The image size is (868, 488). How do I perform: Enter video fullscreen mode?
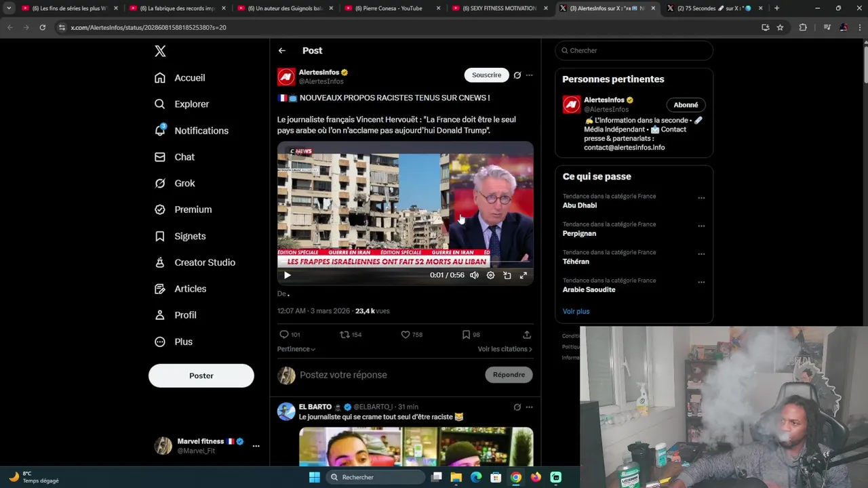click(x=524, y=275)
